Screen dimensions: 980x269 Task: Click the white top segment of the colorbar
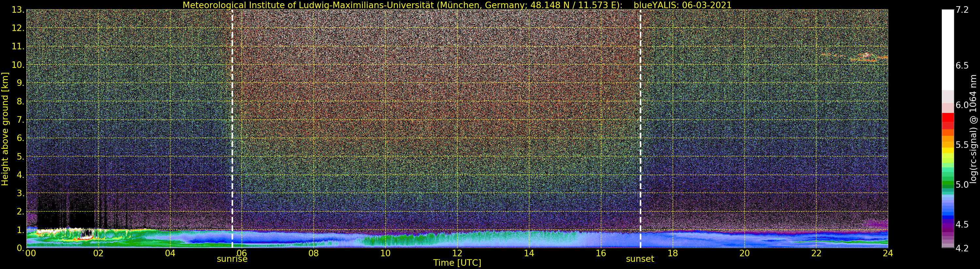(948, 50)
